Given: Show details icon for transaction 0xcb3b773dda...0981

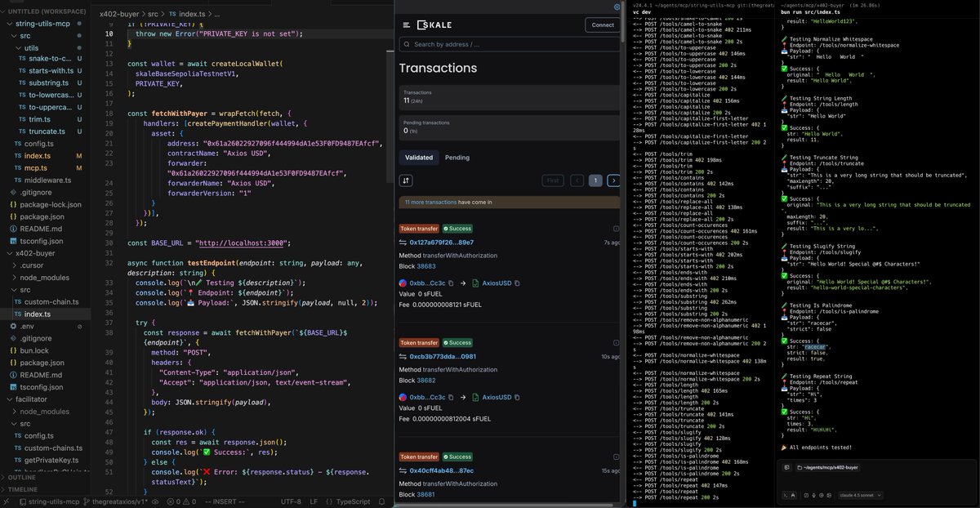Looking at the screenshot, I should [x=617, y=343].
